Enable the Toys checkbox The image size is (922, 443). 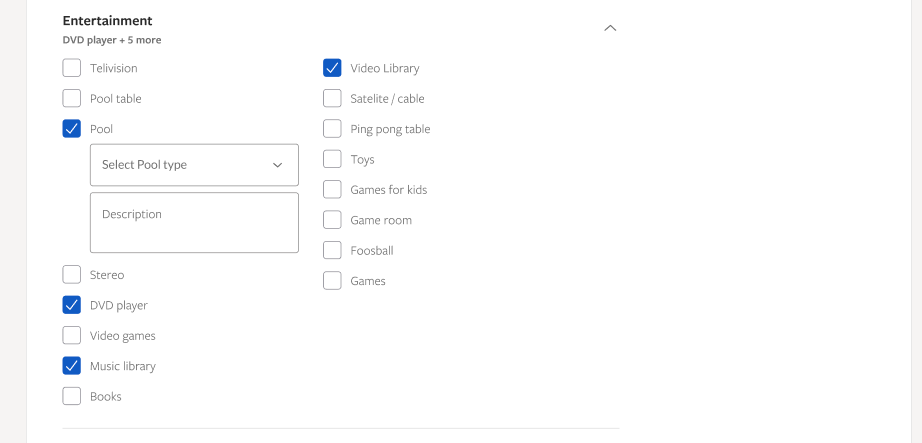[332, 159]
